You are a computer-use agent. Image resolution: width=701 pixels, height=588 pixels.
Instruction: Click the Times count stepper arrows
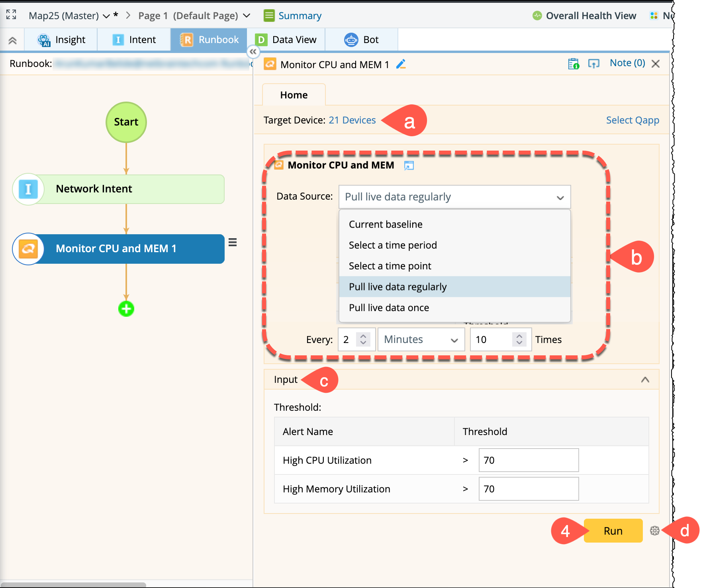click(519, 339)
